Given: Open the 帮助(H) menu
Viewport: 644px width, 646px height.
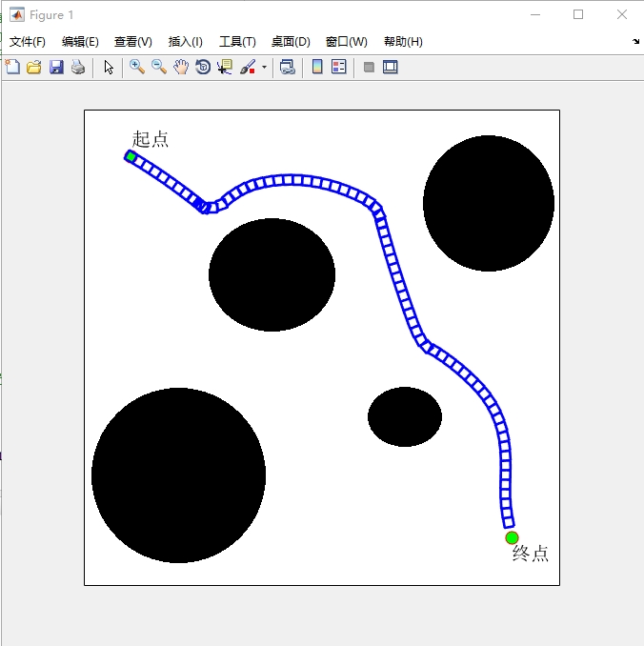Looking at the screenshot, I should (x=403, y=42).
